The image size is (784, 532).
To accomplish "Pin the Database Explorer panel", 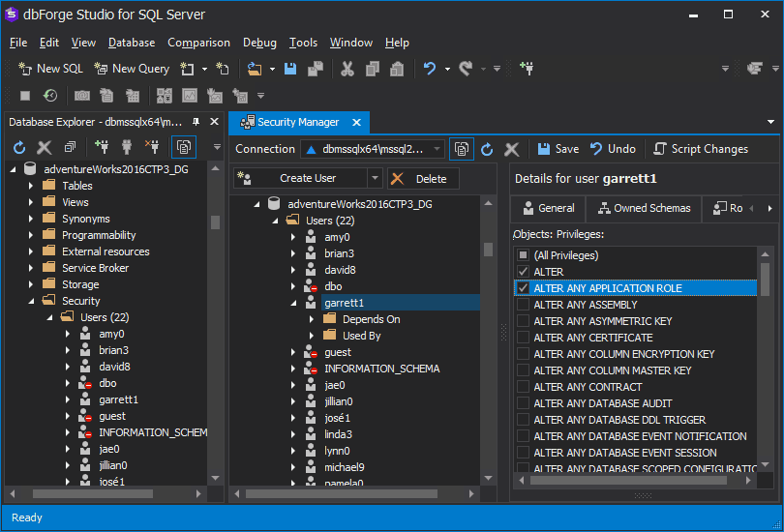I will pyautogui.click(x=196, y=122).
